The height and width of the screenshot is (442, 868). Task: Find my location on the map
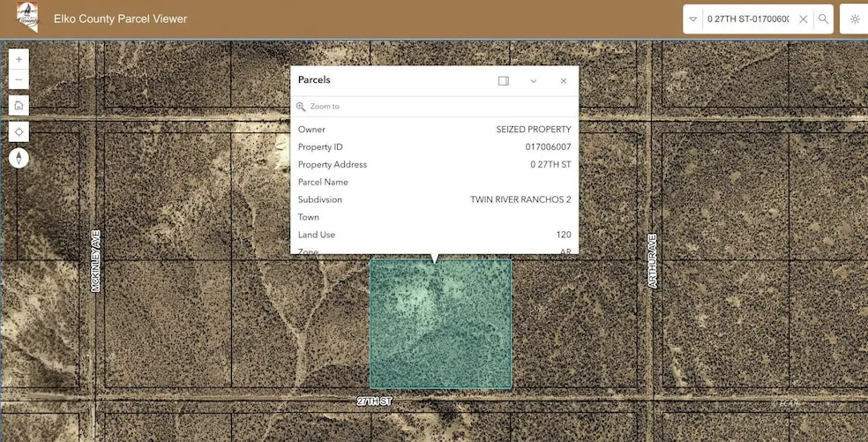19,131
